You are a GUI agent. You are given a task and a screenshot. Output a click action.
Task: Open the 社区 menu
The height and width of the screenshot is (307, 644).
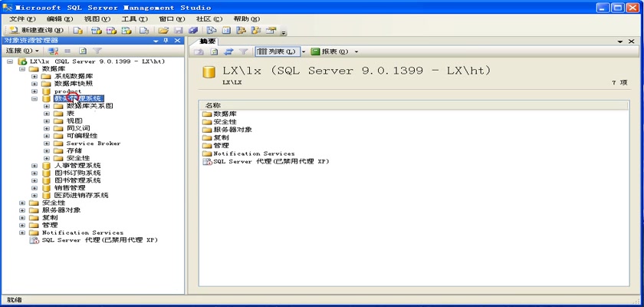(x=209, y=19)
